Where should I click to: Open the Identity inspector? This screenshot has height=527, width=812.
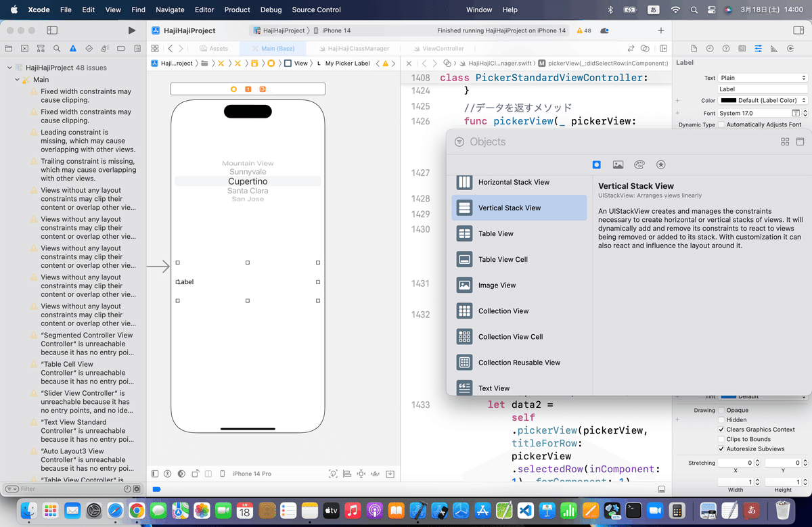[742, 49]
